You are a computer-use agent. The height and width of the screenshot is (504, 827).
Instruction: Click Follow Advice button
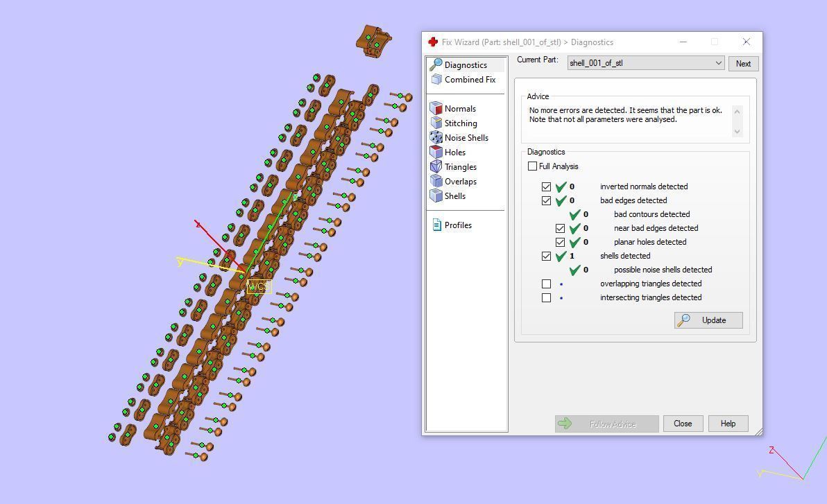click(x=606, y=424)
